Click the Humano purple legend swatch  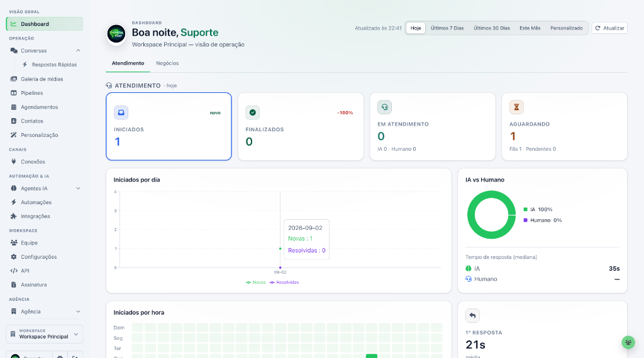[x=525, y=220]
